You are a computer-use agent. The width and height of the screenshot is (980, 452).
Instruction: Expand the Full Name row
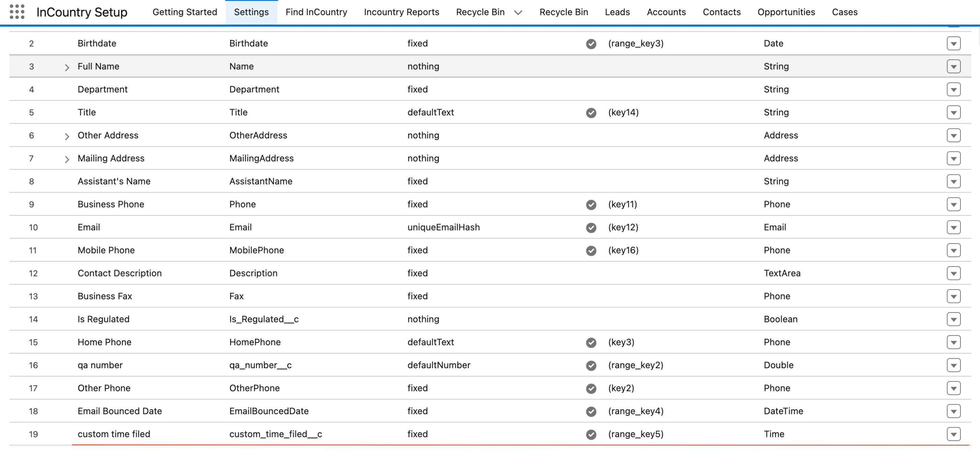67,67
